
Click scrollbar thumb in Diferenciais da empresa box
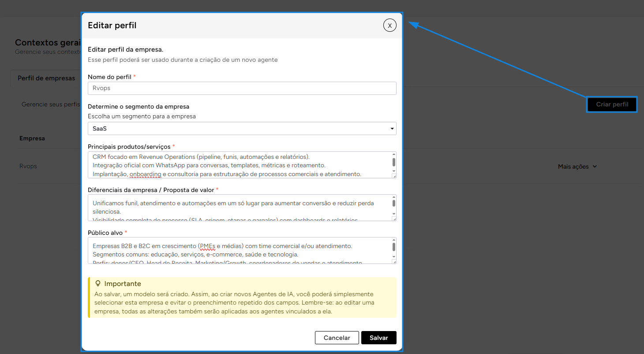point(393,203)
